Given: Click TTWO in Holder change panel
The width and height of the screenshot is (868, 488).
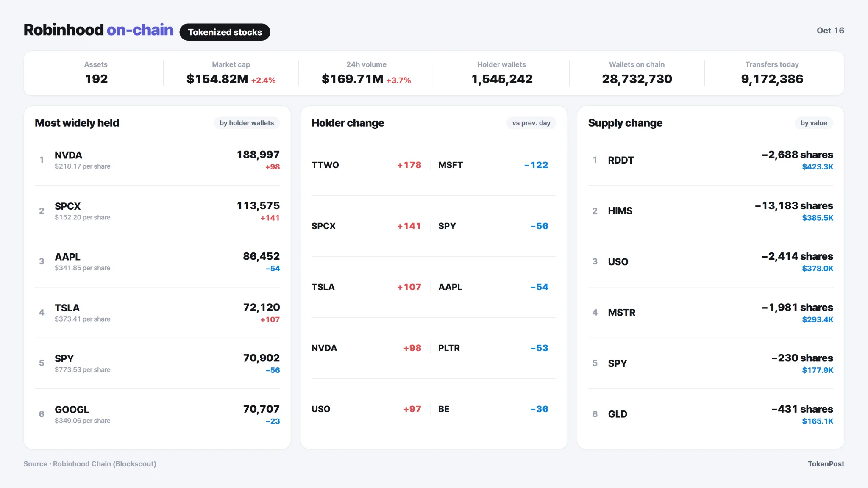Looking at the screenshot, I should point(325,165).
